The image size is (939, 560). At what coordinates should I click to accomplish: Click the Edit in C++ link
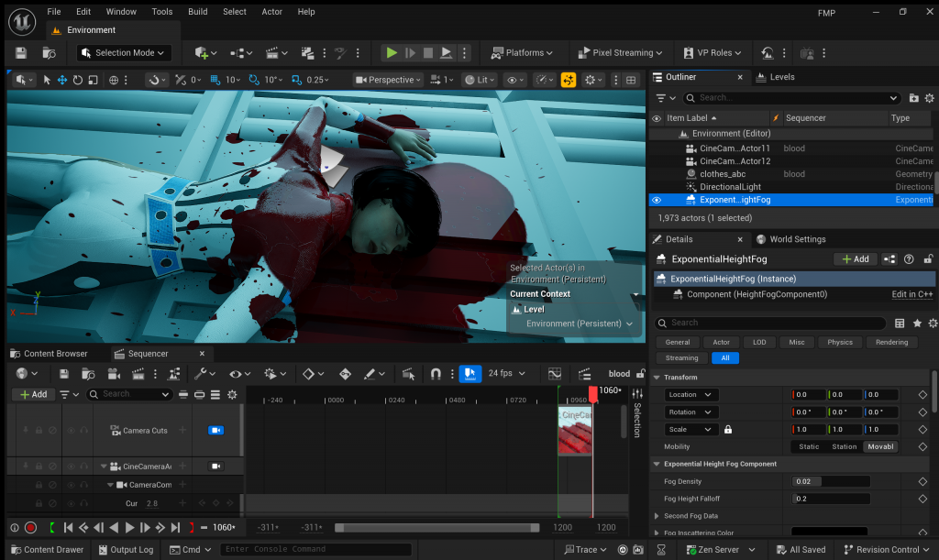pyautogui.click(x=911, y=294)
